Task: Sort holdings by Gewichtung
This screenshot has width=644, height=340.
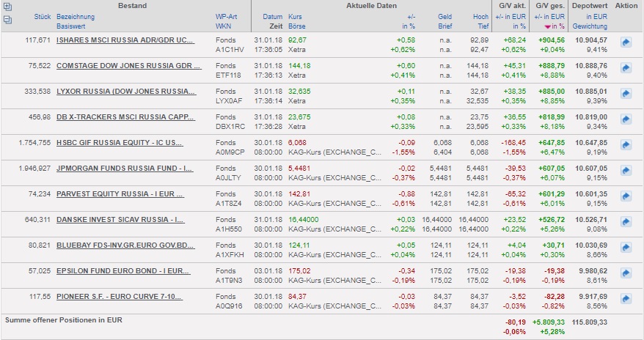Action: pos(590,25)
